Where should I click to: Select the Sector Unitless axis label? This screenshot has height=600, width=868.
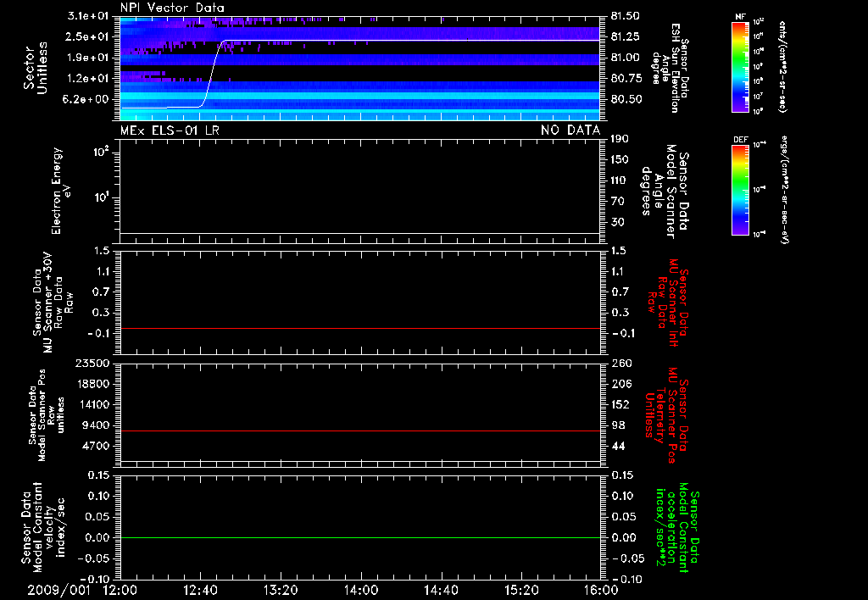click(36, 68)
